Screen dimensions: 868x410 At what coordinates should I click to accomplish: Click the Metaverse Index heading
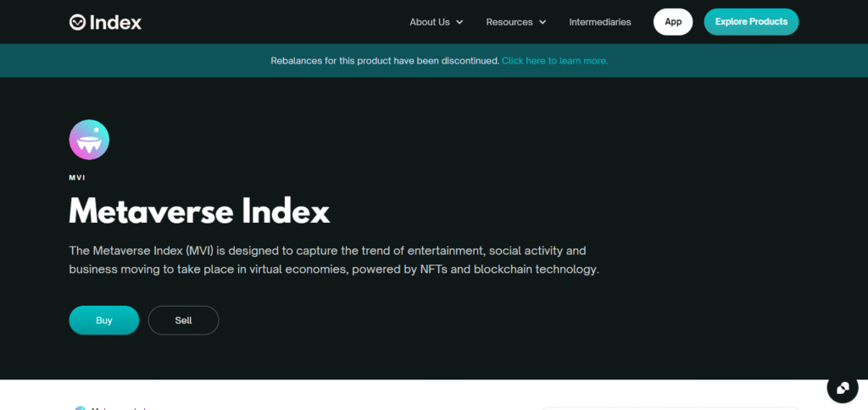(199, 211)
